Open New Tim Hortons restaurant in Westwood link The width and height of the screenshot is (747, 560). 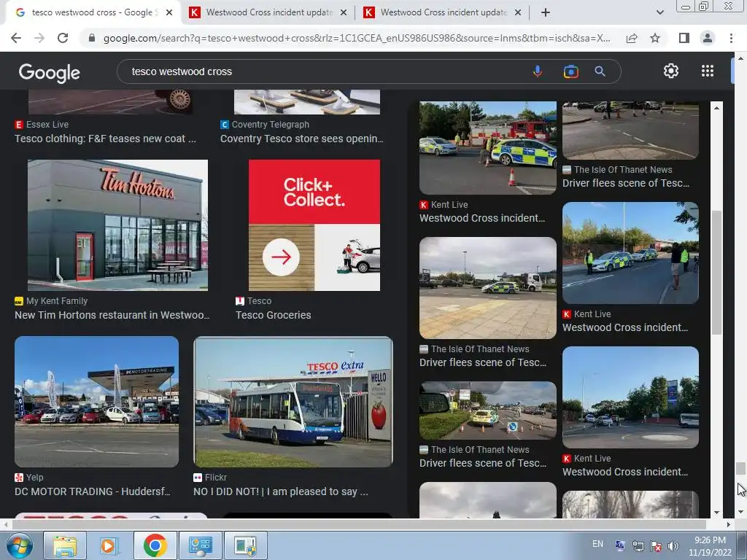point(112,315)
